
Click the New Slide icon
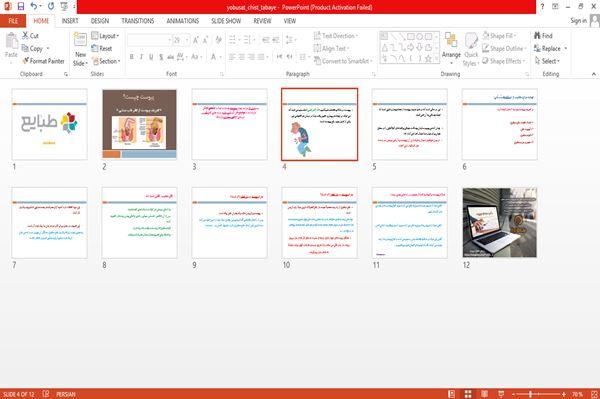point(80,39)
